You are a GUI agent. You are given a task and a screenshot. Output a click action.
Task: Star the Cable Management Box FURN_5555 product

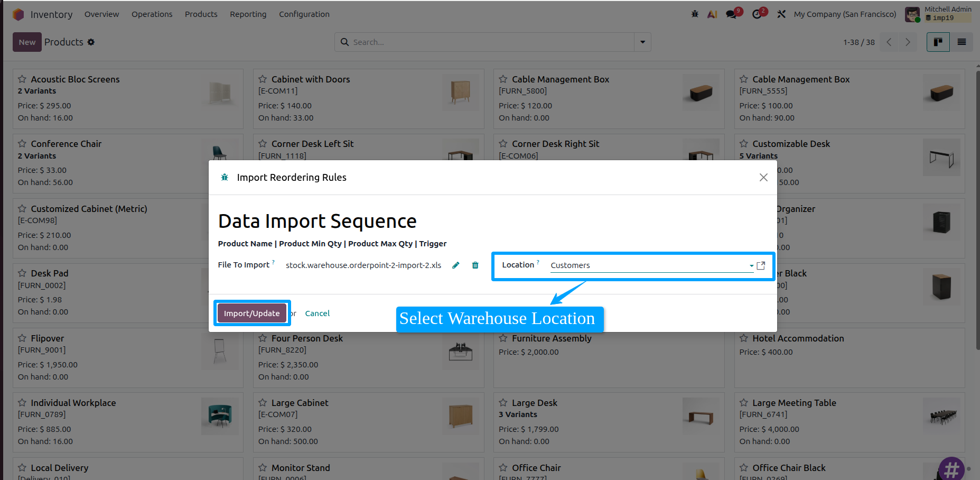(744, 79)
